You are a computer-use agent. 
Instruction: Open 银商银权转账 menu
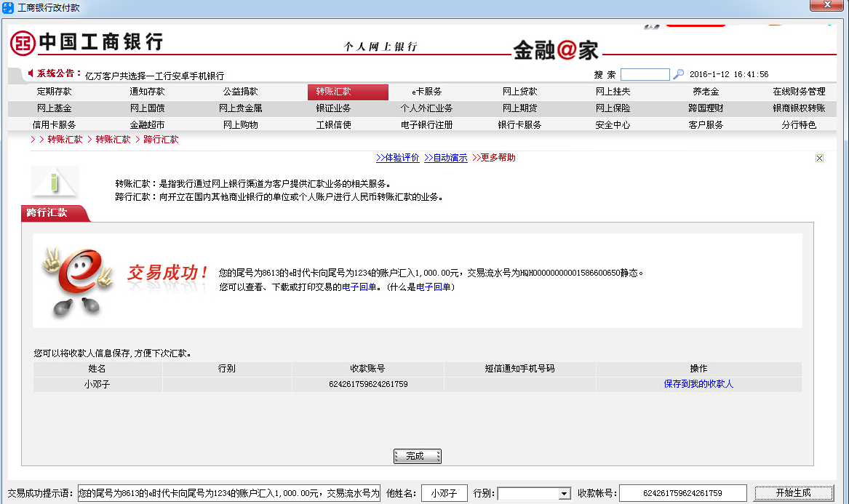[x=800, y=108]
